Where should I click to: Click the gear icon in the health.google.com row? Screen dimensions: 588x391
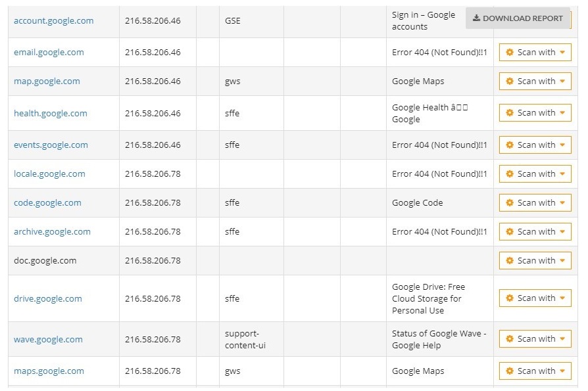point(509,112)
